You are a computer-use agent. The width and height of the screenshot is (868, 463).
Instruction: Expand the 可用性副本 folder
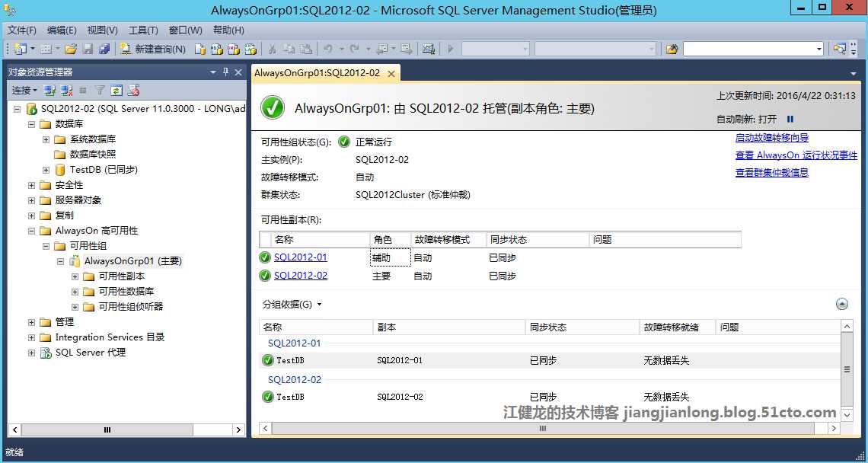click(75, 276)
